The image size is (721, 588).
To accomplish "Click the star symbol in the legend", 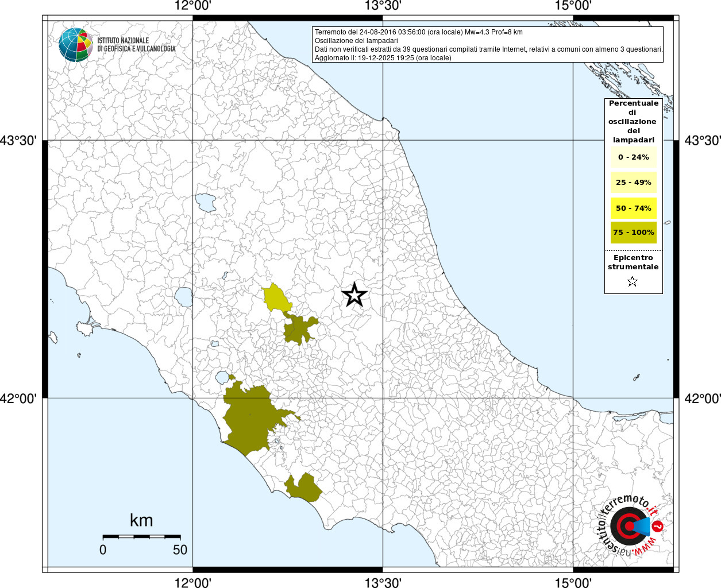I will click(633, 281).
